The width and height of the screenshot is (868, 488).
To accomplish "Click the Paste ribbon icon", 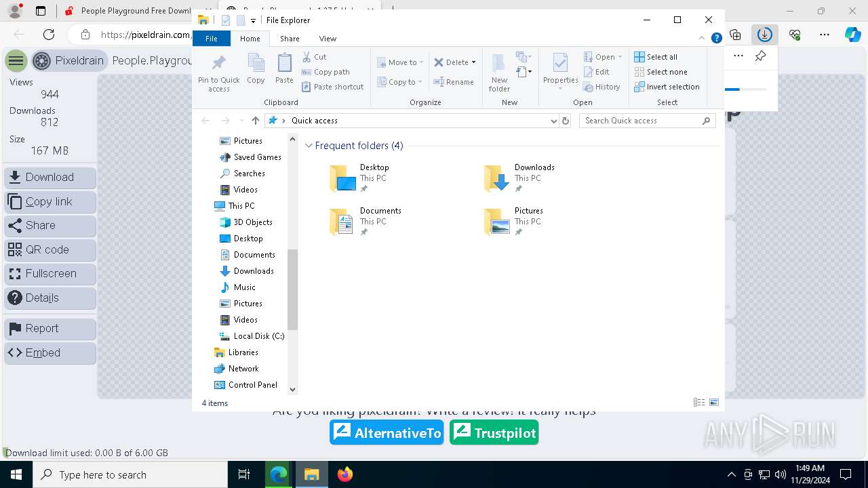I will click(284, 69).
